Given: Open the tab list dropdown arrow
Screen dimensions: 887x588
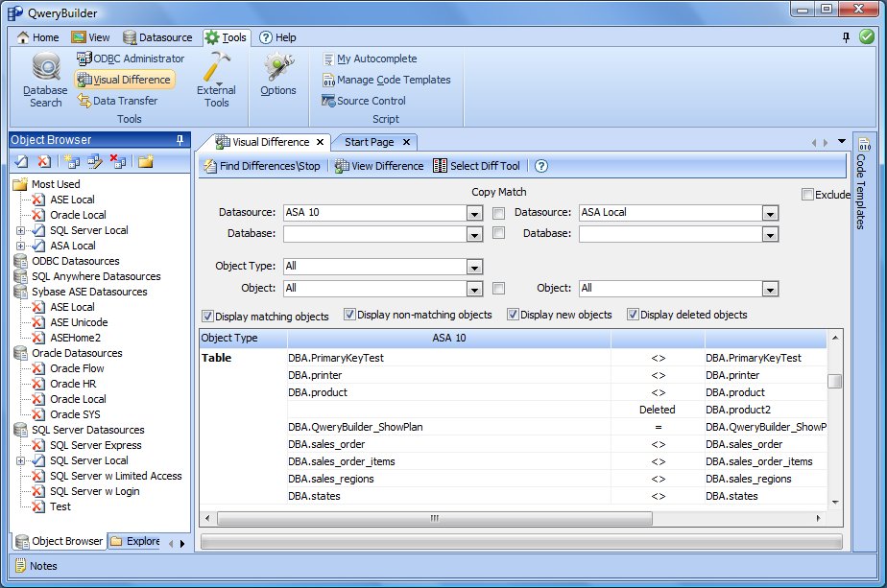Looking at the screenshot, I should click(842, 141).
